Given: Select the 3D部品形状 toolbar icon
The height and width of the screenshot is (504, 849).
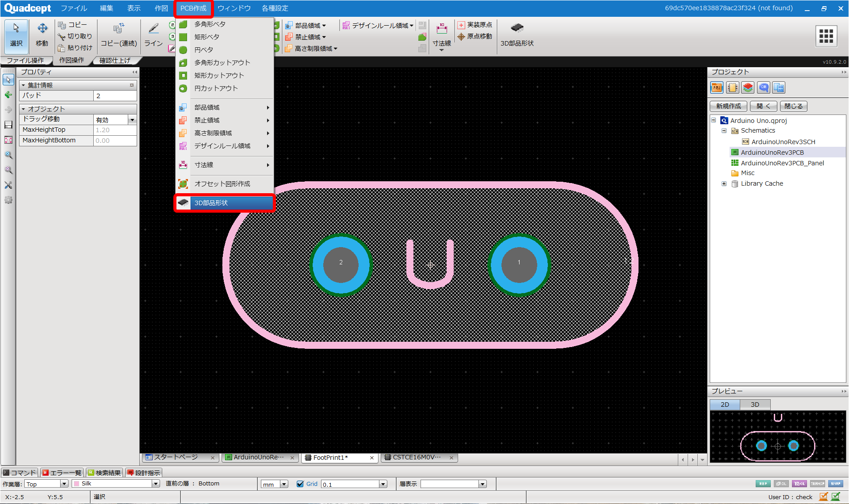Looking at the screenshot, I should click(516, 29).
